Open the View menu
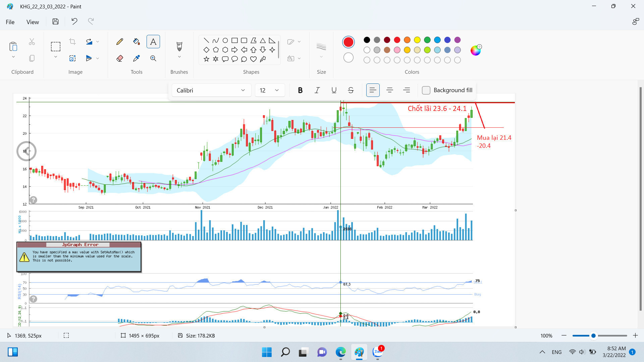Image resolution: width=644 pixels, height=362 pixels. 33,22
